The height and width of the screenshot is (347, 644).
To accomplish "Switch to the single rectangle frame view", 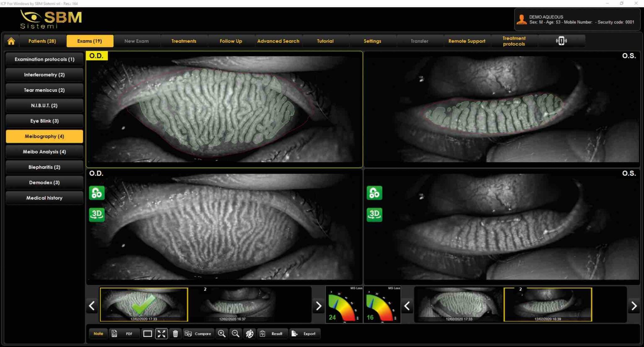I will [x=148, y=334].
